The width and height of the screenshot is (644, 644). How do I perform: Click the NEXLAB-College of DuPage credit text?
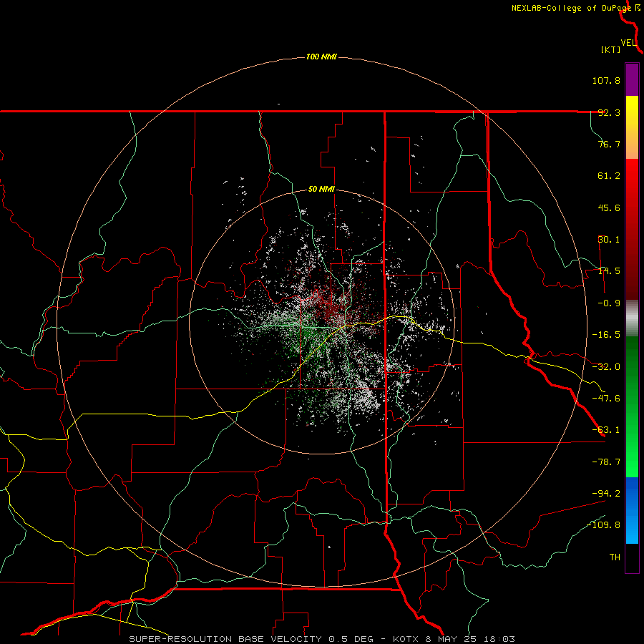pyautogui.click(x=573, y=8)
